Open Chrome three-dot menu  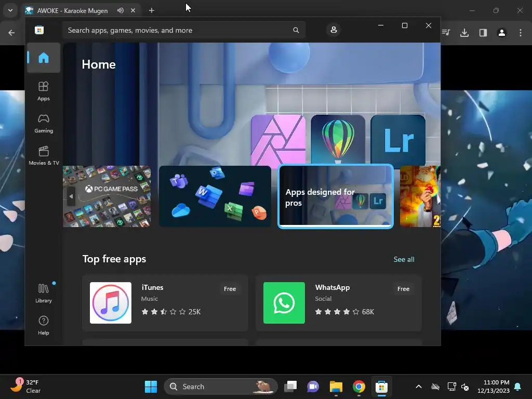pos(521,33)
